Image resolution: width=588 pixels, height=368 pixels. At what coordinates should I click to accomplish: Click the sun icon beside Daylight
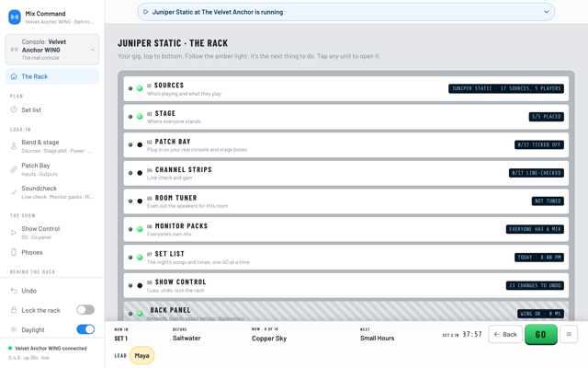click(x=14, y=329)
